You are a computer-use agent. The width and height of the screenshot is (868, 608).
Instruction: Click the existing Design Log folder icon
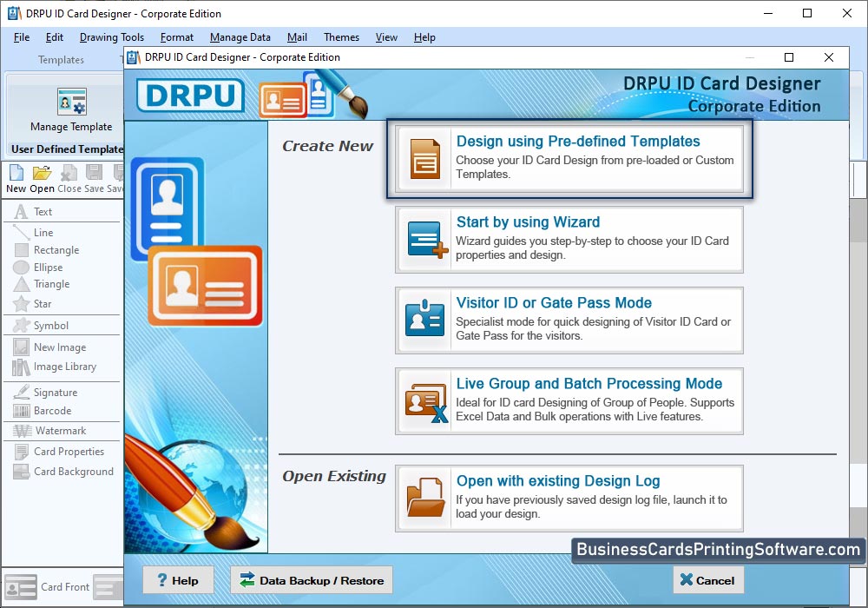(425, 497)
